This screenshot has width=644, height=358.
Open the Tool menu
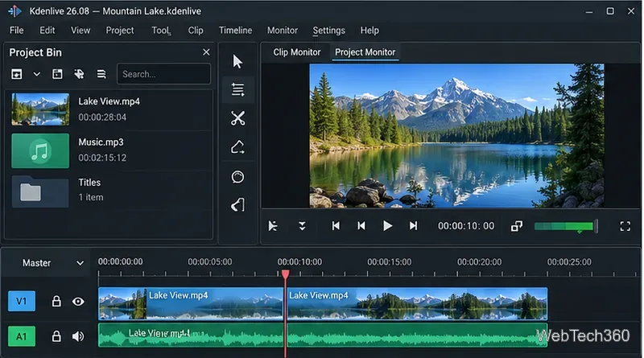click(161, 31)
